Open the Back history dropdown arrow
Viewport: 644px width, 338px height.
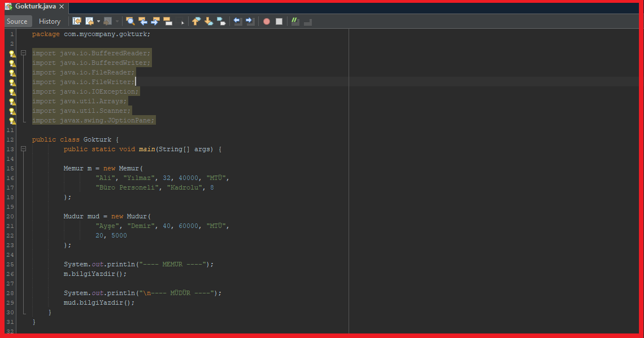click(x=98, y=21)
